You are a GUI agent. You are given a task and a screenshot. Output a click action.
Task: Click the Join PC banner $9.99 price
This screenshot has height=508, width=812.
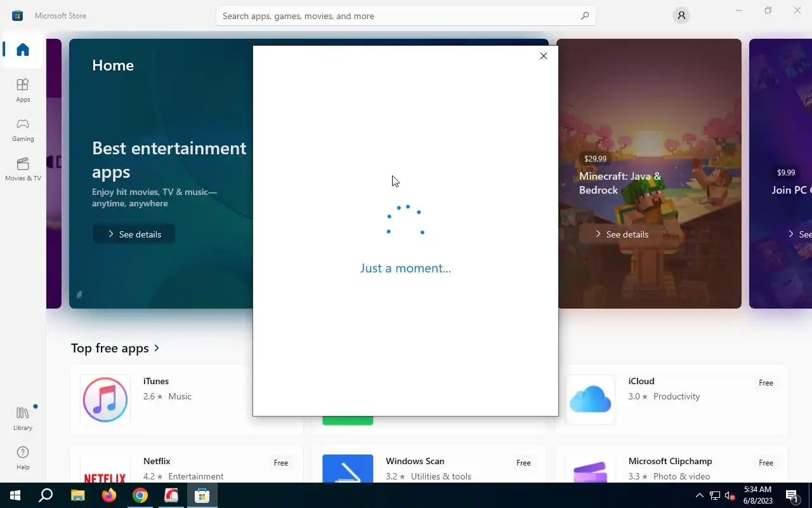pos(786,173)
